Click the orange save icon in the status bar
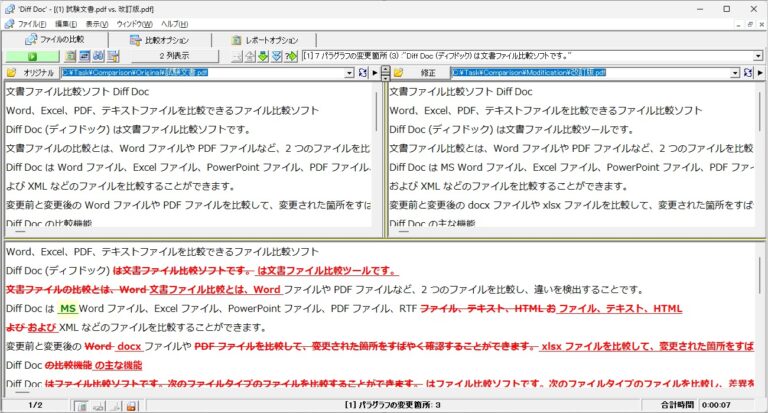The image size is (768, 413). pyautogui.click(x=131, y=406)
